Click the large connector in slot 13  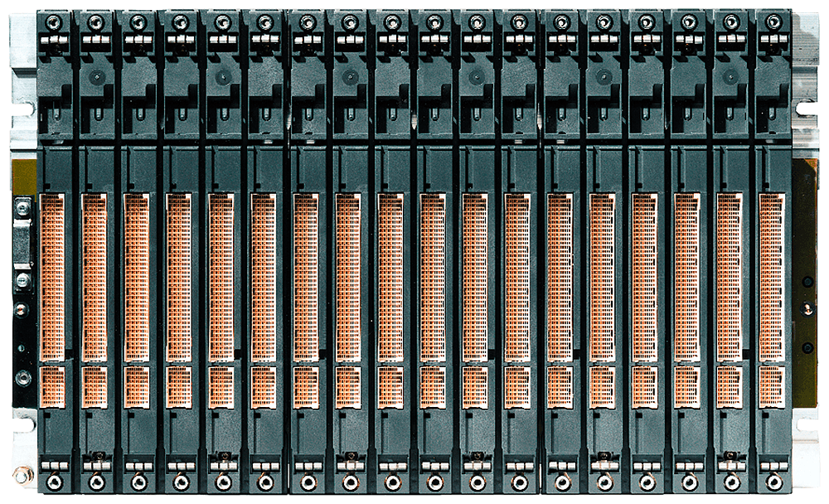tap(560, 278)
